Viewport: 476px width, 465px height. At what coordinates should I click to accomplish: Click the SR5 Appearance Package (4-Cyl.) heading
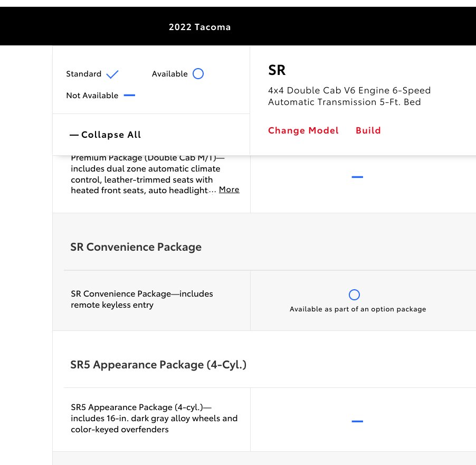coord(158,365)
